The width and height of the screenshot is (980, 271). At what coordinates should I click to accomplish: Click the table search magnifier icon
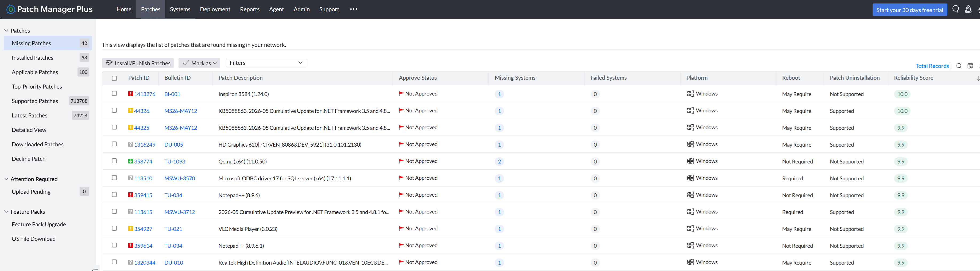(959, 66)
